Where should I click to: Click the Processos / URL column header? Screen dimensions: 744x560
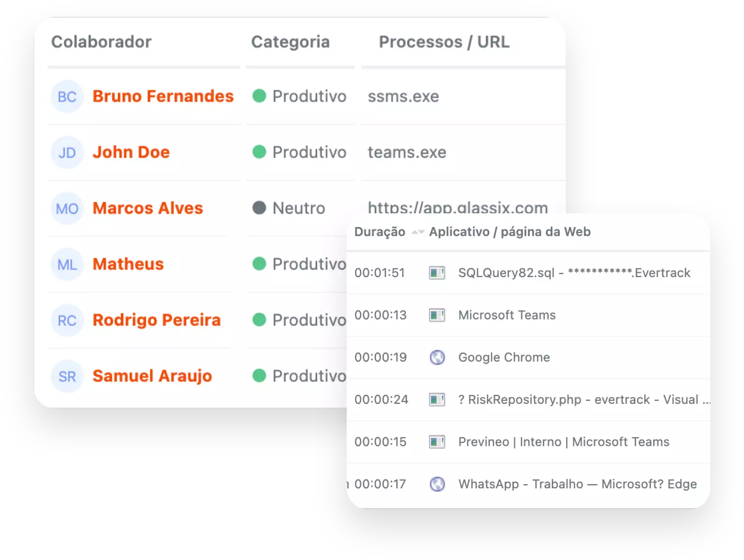tap(444, 42)
